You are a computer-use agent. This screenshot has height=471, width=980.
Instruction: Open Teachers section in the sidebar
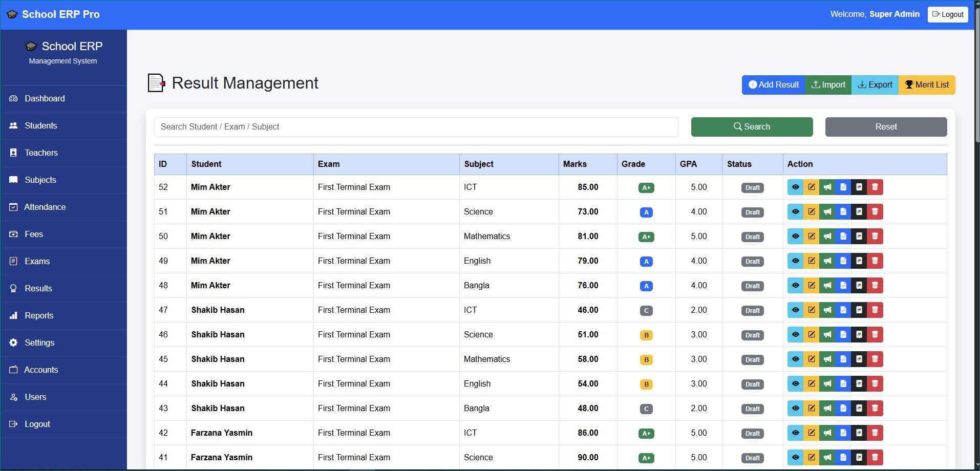click(x=63, y=153)
